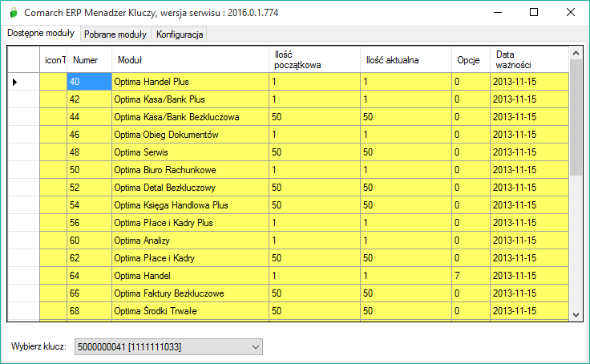Select the Optima Handel row 64
590x364 pixels.
click(191, 276)
